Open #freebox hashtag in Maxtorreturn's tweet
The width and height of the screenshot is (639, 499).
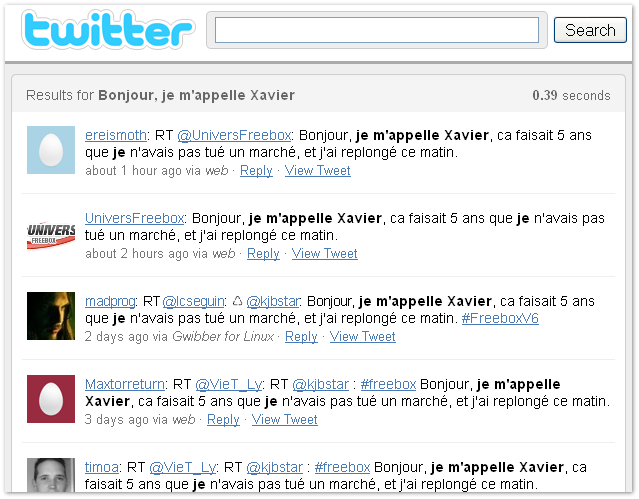tap(388, 384)
